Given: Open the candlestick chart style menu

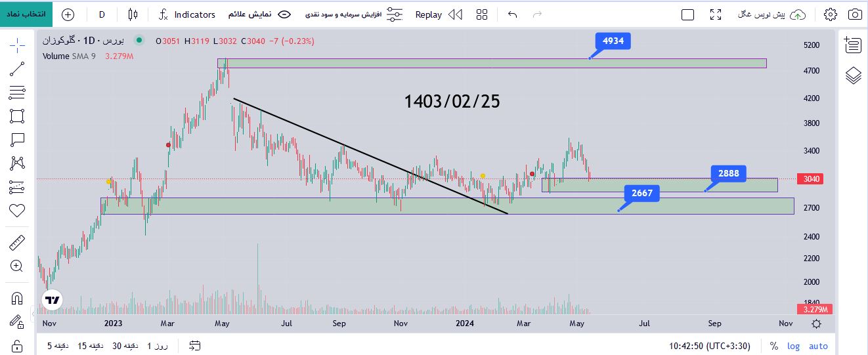Looking at the screenshot, I should [133, 14].
